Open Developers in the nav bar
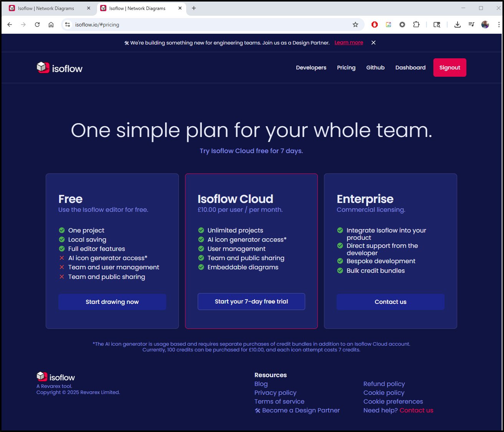Viewport: 504px width, 432px height. [x=311, y=68]
